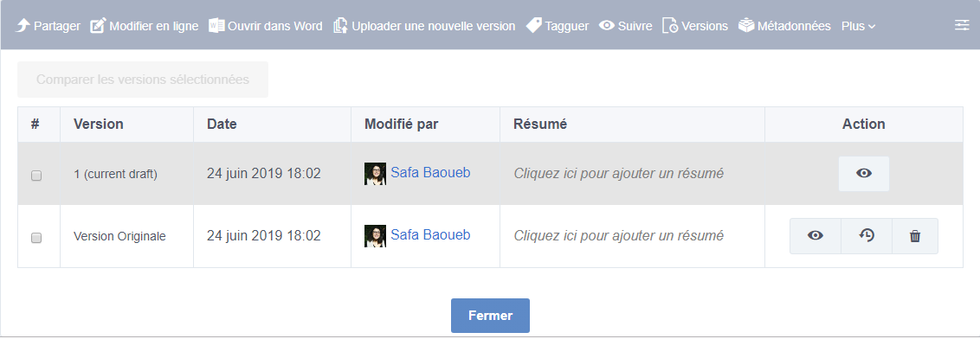The width and height of the screenshot is (980, 339).
Task: View the current draft using eye icon
Action: [x=864, y=174]
